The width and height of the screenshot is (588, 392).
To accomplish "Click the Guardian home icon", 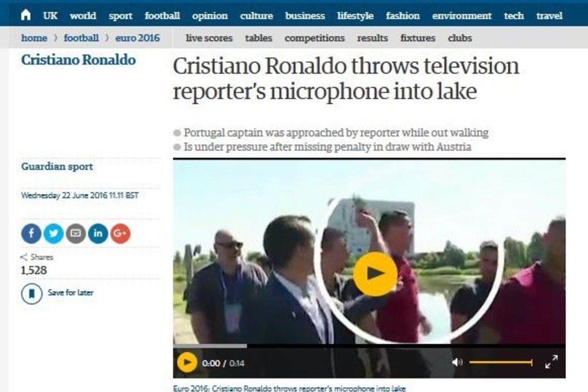I will (26, 15).
